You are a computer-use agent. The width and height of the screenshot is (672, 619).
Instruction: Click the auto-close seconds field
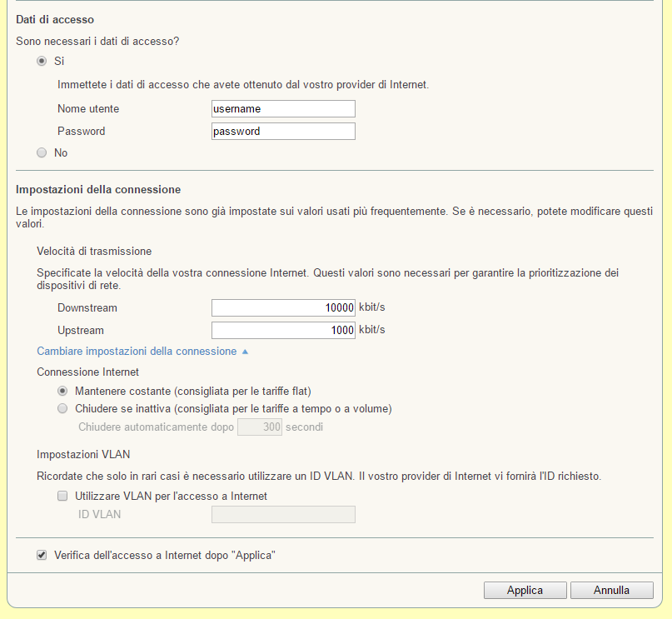coord(260,427)
